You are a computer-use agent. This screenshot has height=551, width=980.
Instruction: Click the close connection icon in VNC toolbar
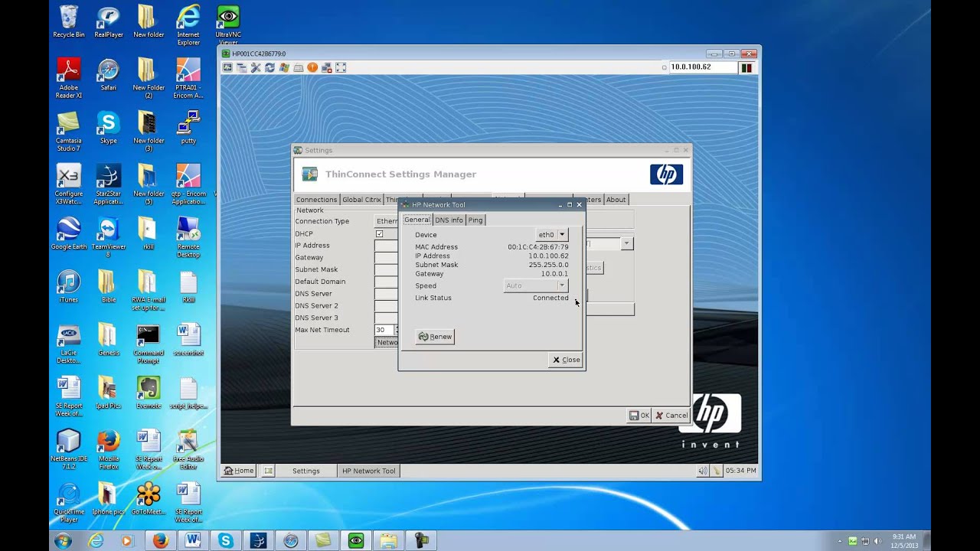(x=327, y=67)
